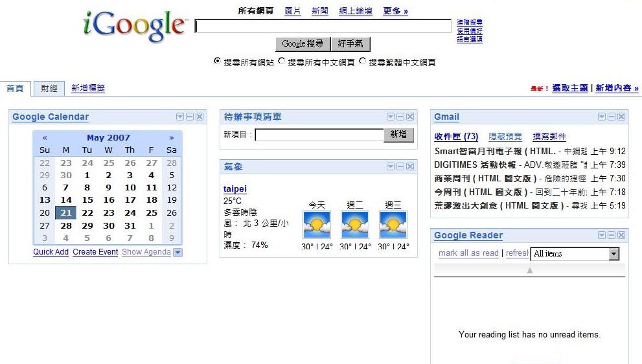This screenshot has height=364, width=642.
Task: Select May 21 on the calendar
Action: pos(66,212)
